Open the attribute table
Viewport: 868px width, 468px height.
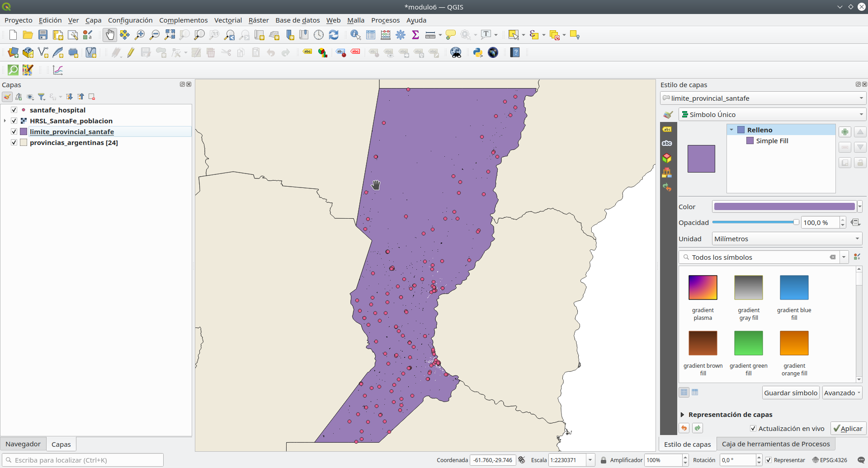pyautogui.click(x=371, y=35)
